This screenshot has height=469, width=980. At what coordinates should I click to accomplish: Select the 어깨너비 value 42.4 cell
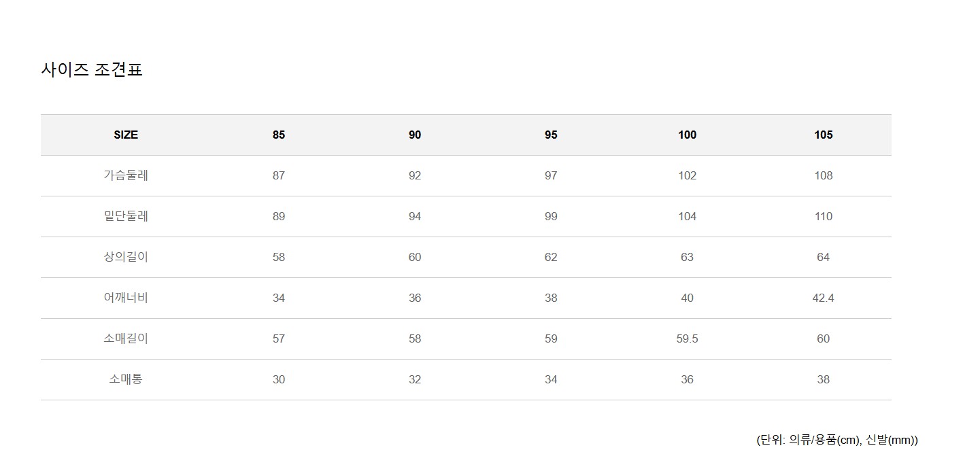point(823,298)
